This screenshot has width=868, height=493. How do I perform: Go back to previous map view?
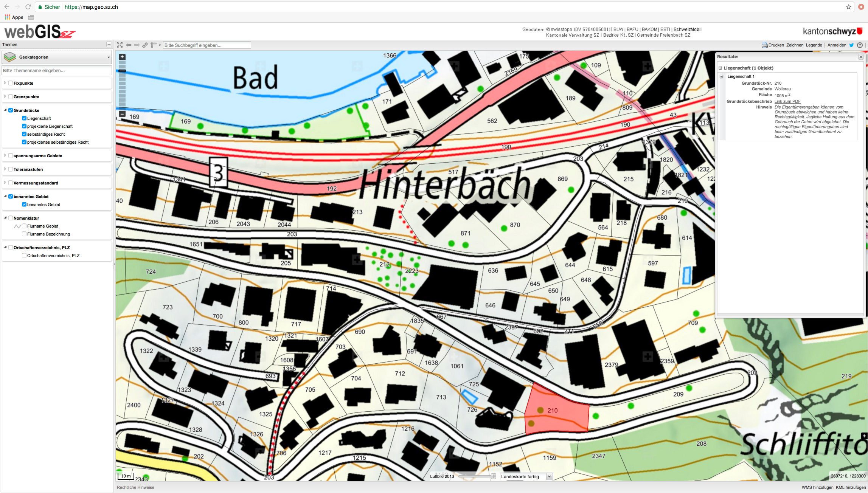(129, 45)
